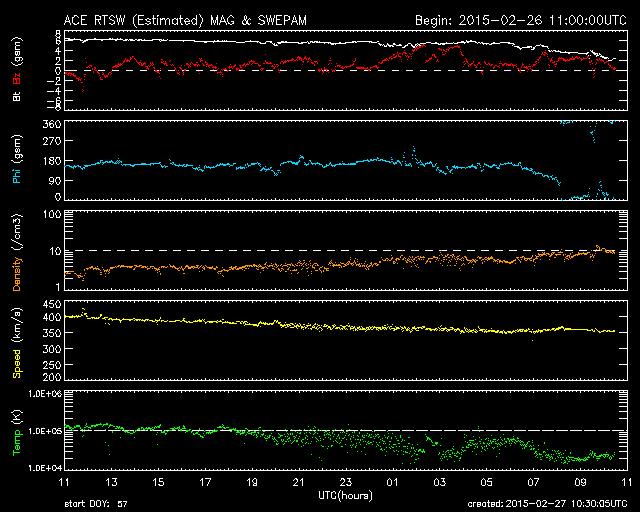
Task: Click the '19' hour tick on the time axis
Action: (x=252, y=482)
